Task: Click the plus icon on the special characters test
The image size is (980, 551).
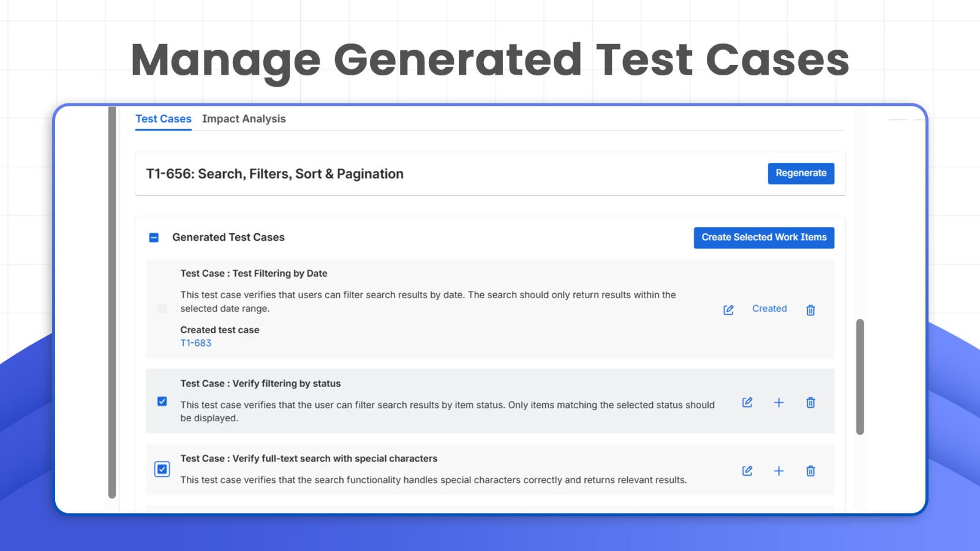Action: pyautogui.click(x=778, y=471)
